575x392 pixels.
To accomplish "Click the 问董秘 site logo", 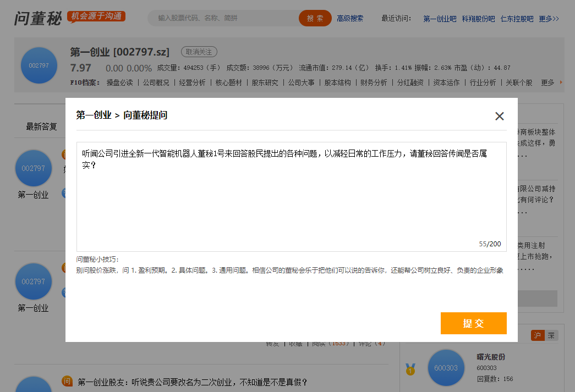I will point(38,18).
